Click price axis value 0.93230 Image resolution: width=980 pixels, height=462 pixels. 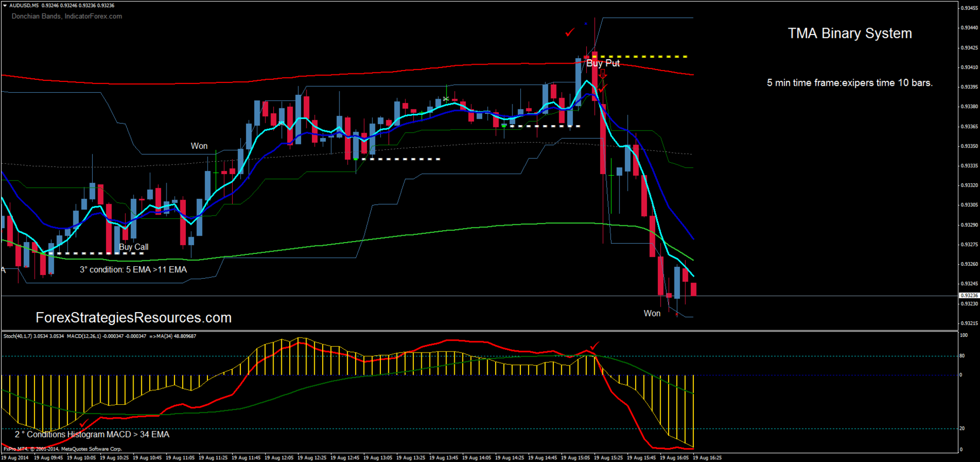click(969, 304)
